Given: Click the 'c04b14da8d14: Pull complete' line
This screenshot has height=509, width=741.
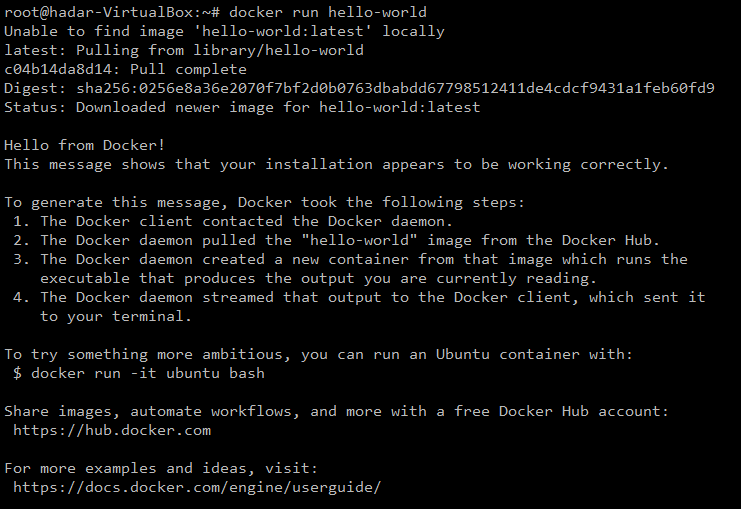Looking at the screenshot, I should (125, 70).
